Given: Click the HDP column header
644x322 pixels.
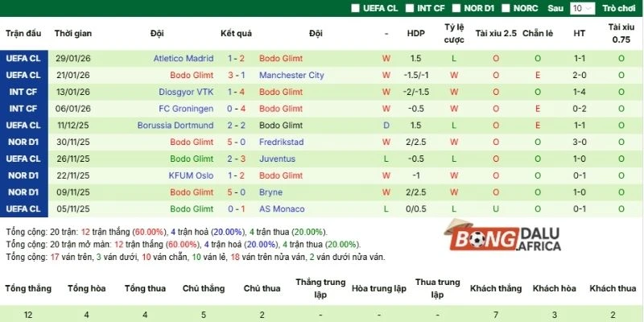Looking at the screenshot, I should 415,35.
